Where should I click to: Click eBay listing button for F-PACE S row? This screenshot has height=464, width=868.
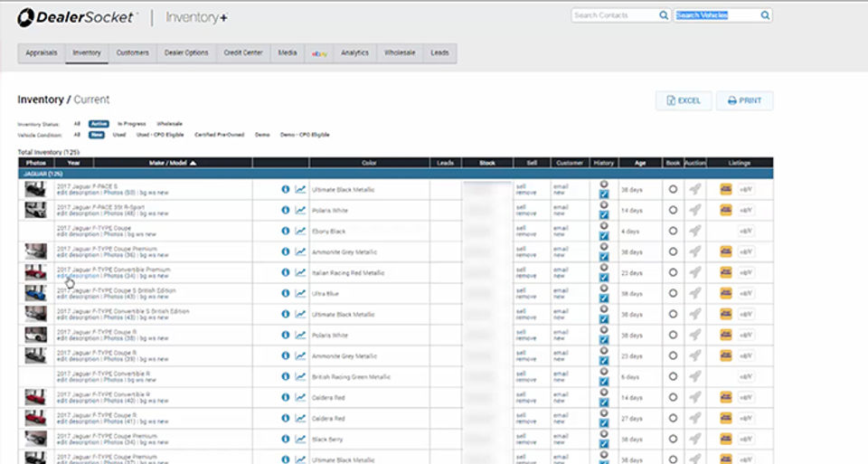(746, 189)
